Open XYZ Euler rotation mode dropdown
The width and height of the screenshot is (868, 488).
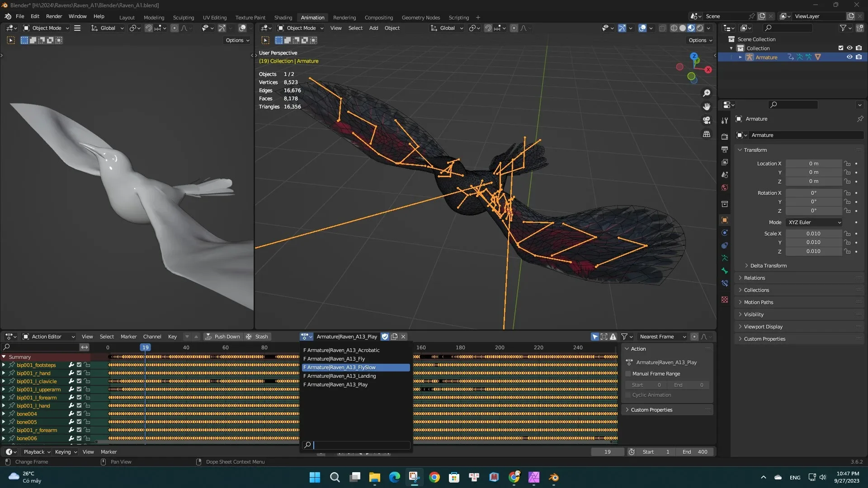[x=814, y=222]
